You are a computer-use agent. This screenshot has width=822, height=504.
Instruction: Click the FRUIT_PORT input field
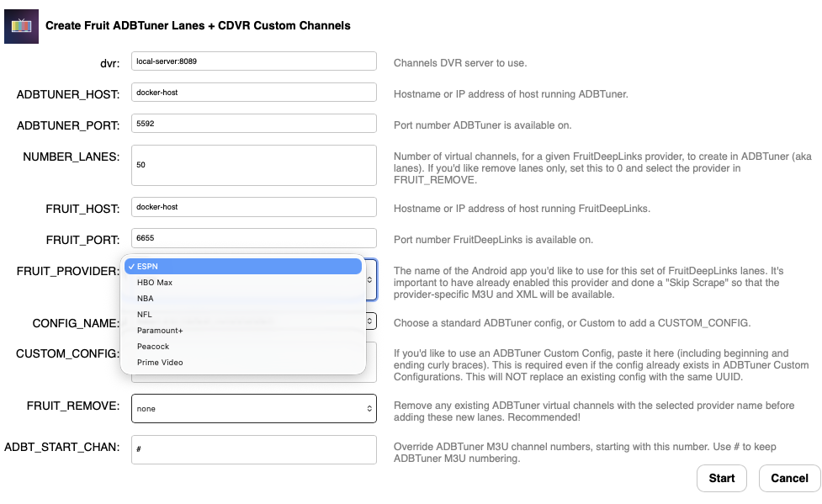pos(253,238)
